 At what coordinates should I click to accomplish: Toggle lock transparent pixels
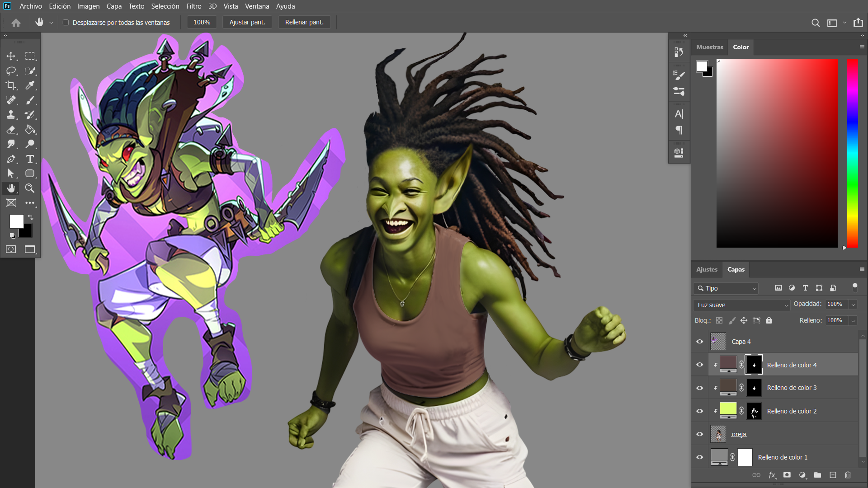[719, 320]
